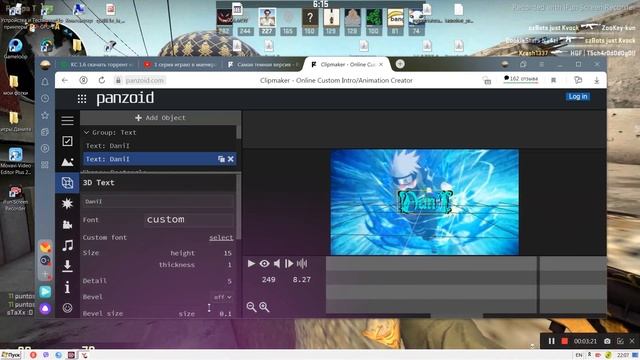Reload the panzoid.com page
The image size is (640, 360).
tap(102, 80)
